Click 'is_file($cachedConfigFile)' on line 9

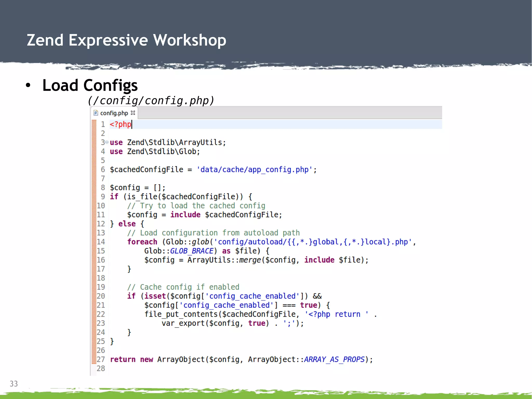[183, 197]
